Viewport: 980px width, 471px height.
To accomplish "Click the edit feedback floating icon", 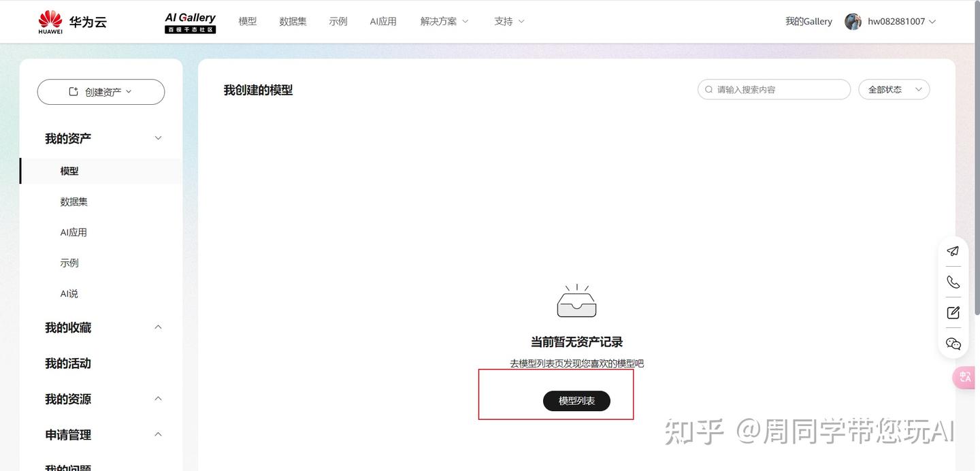I will pyautogui.click(x=953, y=312).
